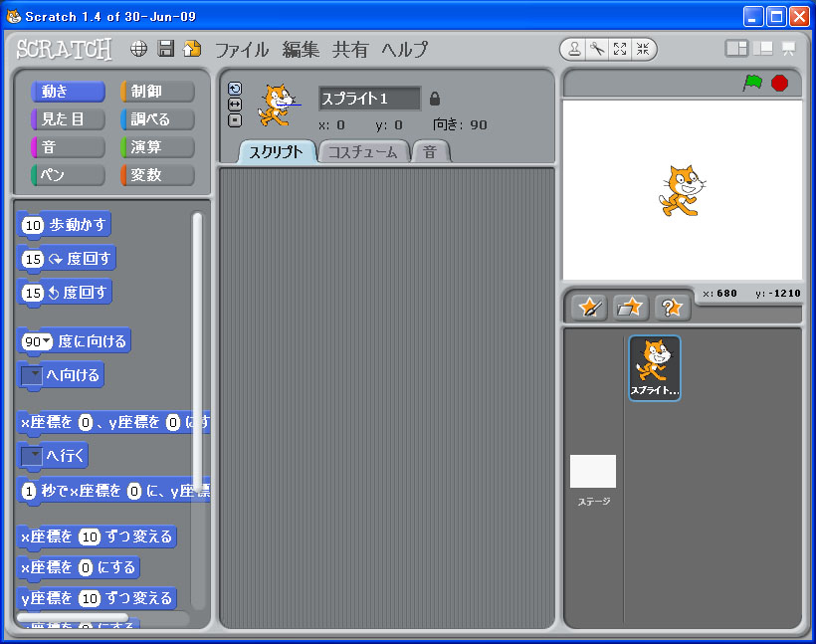This screenshot has width=816, height=644.
Task: Set rotation style to don't rotate
Action: pos(235,120)
